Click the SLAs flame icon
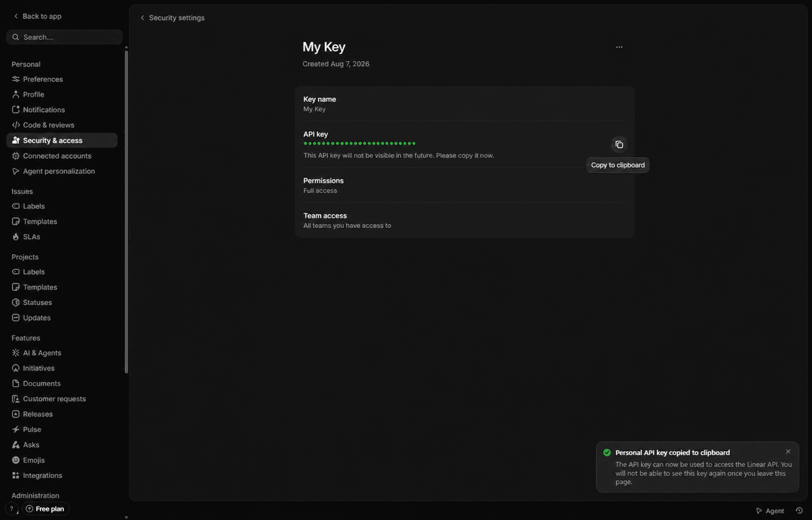The width and height of the screenshot is (812, 520). click(16, 237)
